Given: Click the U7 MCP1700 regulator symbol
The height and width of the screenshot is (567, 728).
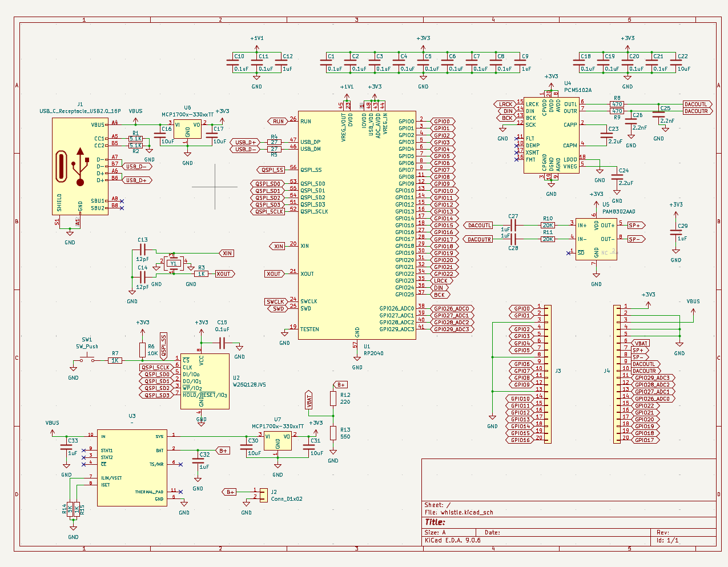Looking at the screenshot, I should point(277,441).
